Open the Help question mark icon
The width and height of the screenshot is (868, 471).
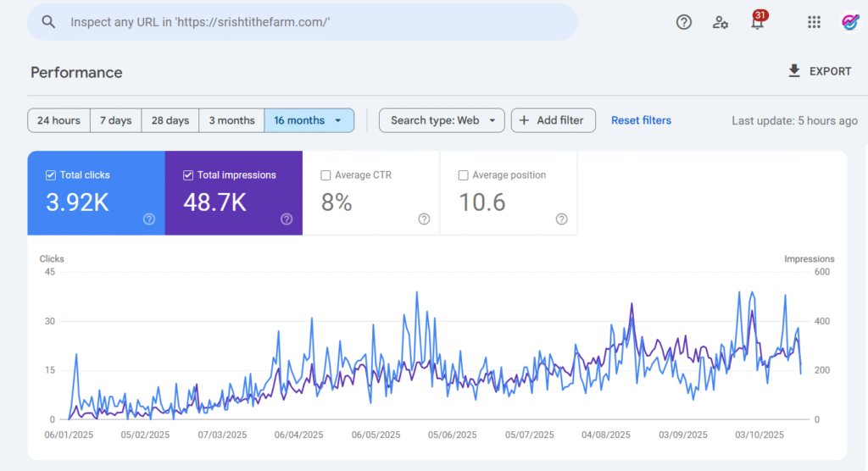(x=684, y=22)
